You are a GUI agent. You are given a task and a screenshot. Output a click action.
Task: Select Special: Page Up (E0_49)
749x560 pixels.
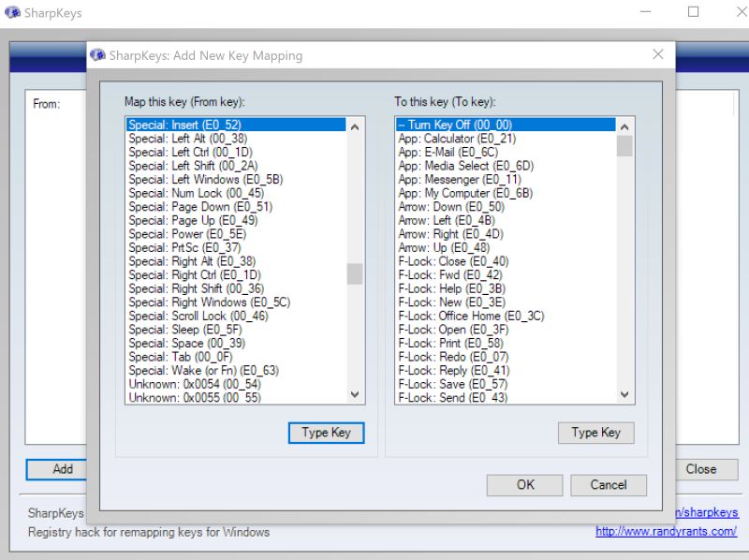(x=236, y=220)
